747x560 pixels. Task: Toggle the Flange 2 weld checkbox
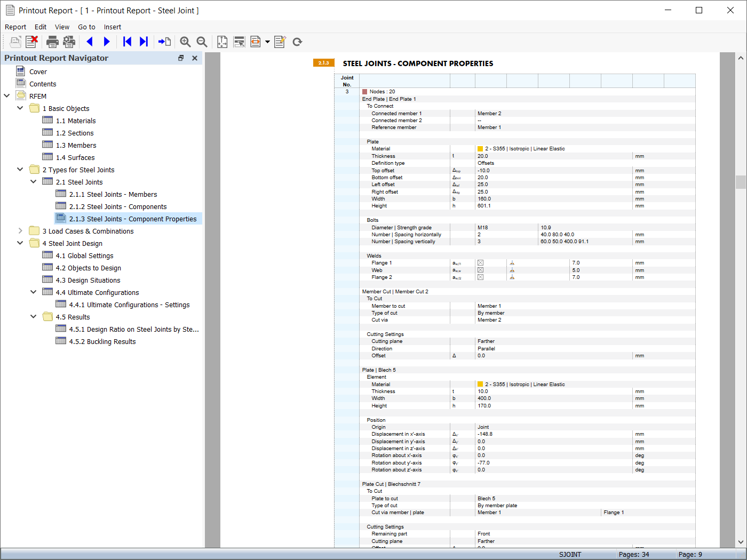480,277
